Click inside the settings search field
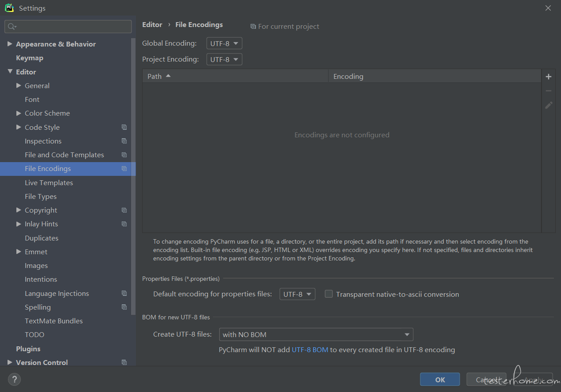Screen dimensions: 561x392 click(68, 27)
